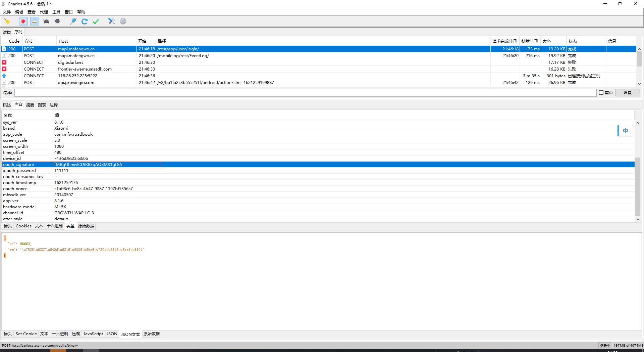
Task: Enable the 重点 focus checkbox
Action: pos(601,93)
